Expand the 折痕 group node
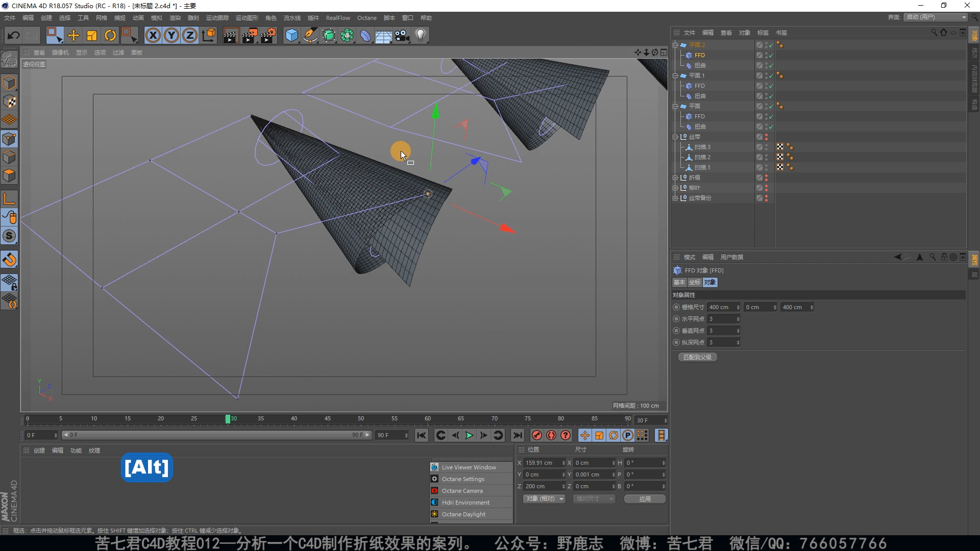This screenshot has width=980, height=551. [x=675, y=178]
